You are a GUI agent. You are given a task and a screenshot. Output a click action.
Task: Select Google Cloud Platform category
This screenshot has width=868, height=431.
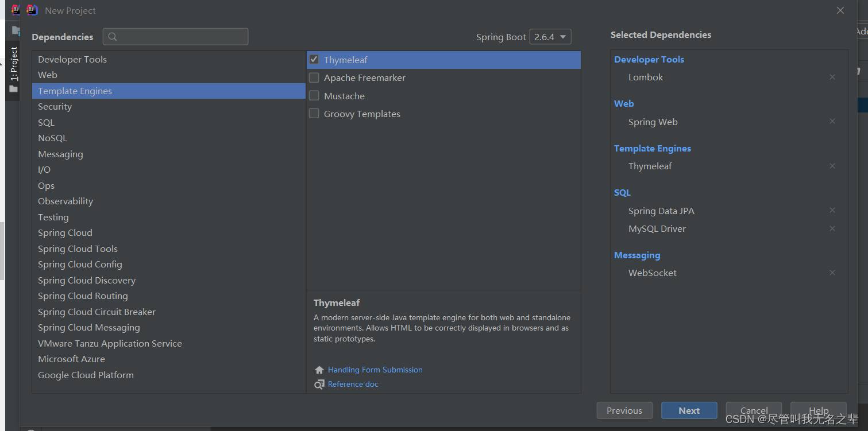click(169, 375)
